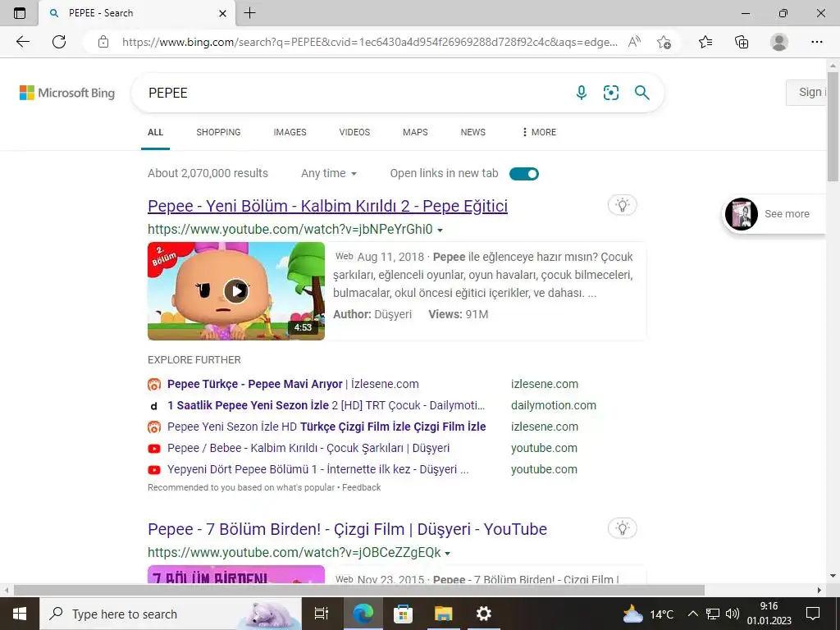Open Collections icon in toolbar
This screenshot has height=630, width=840.
(742, 42)
